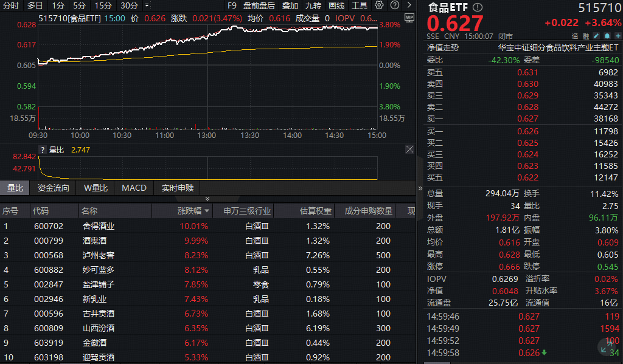Open chart settings gear icon
Screen dimensions: 623x364
380,5
